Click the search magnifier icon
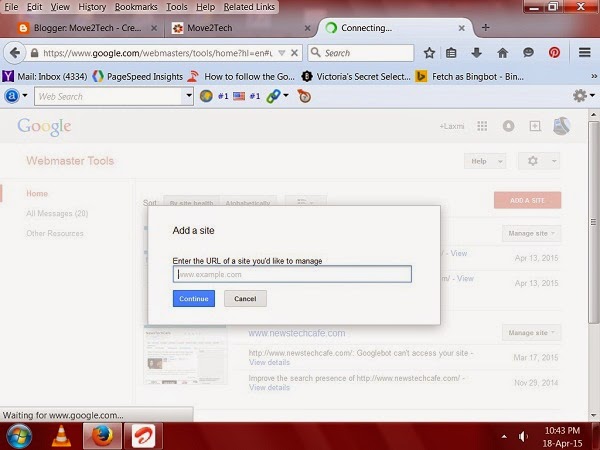The image size is (600, 450). pyautogui.click(x=316, y=52)
